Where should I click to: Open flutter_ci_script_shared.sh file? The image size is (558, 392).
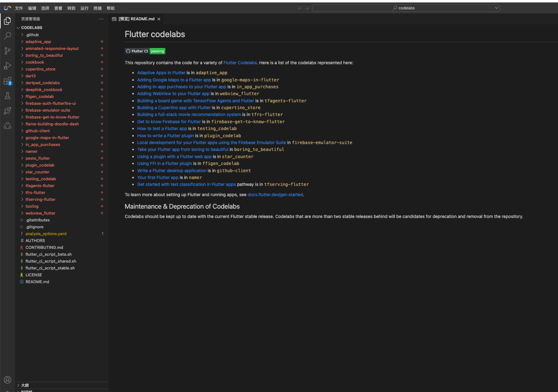(62, 261)
